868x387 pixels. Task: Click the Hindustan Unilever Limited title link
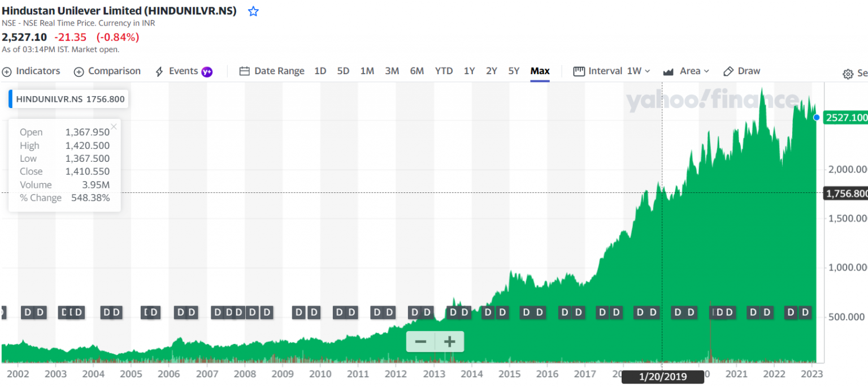(x=119, y=10)
